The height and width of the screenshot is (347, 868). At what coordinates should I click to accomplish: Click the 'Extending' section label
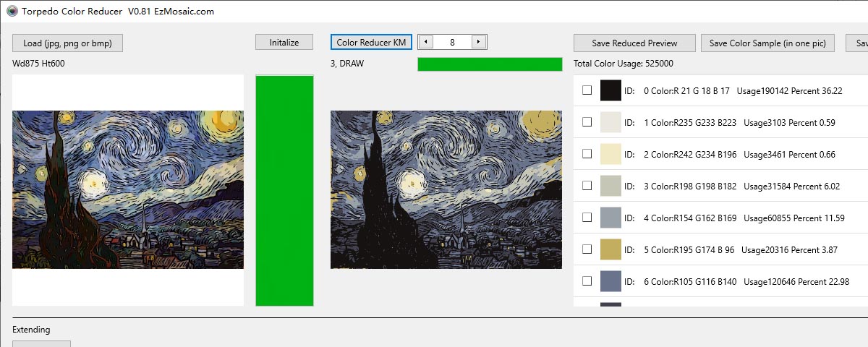(31, 330)
